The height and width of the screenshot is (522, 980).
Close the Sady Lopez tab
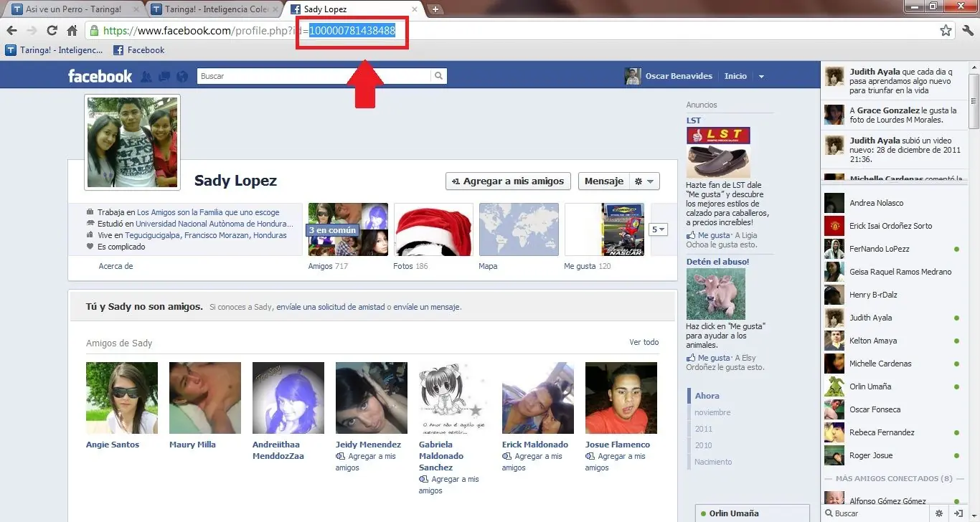point(415,9)
